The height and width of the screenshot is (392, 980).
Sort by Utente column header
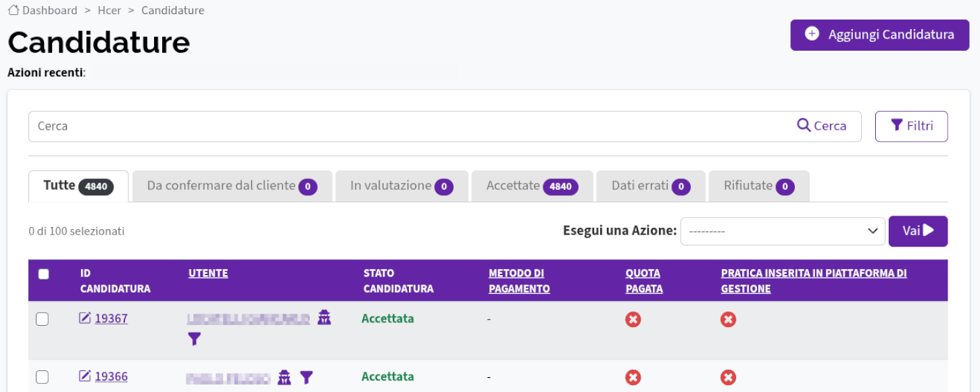click(x=208, y=273)
